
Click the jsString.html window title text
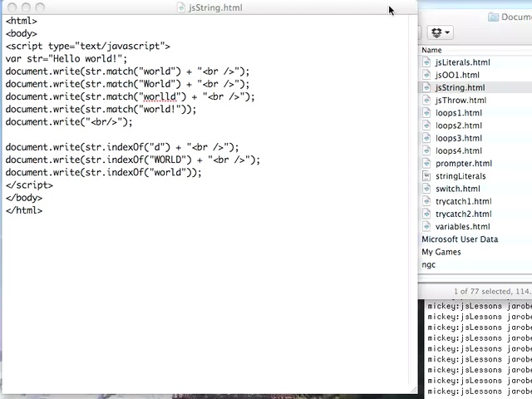coord(215,7)
